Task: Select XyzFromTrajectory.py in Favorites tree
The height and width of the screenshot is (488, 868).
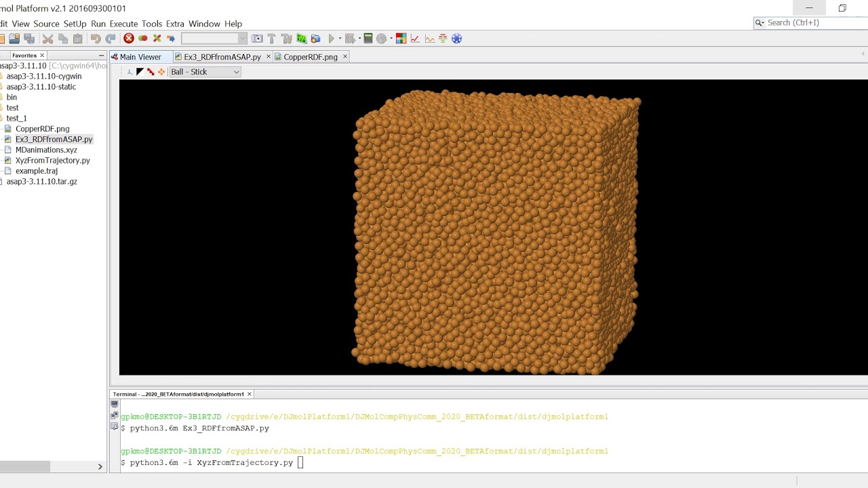Action: pyautogui.click(x=52, y=161)
